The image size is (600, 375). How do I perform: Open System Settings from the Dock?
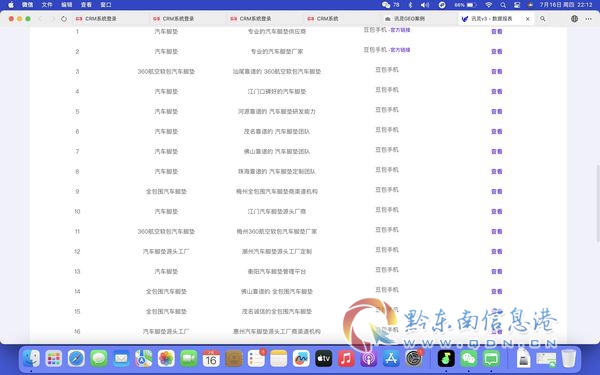(x=414, y=359)
